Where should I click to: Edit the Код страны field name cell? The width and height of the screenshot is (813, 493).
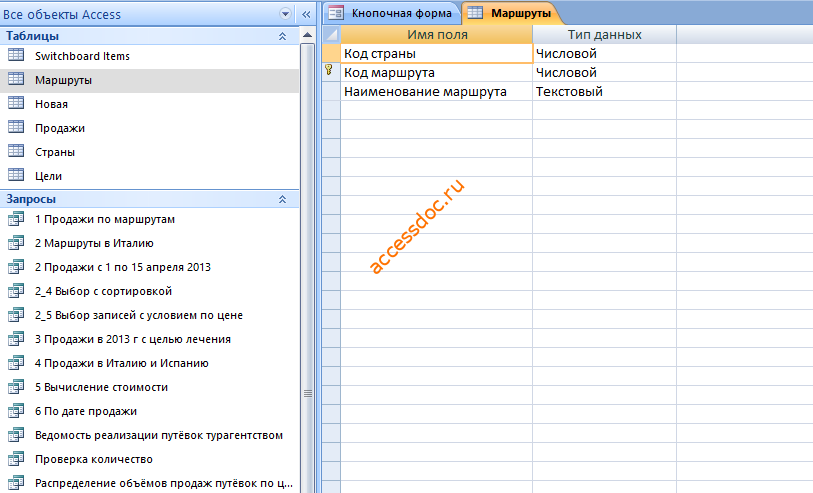point(437,53)
